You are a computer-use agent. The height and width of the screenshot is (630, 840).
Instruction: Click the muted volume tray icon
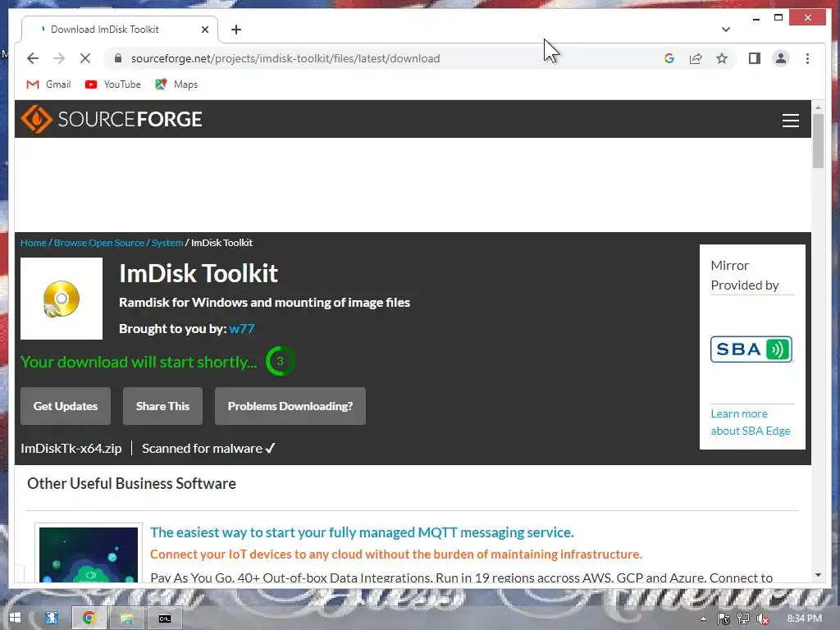pos(763,619)
